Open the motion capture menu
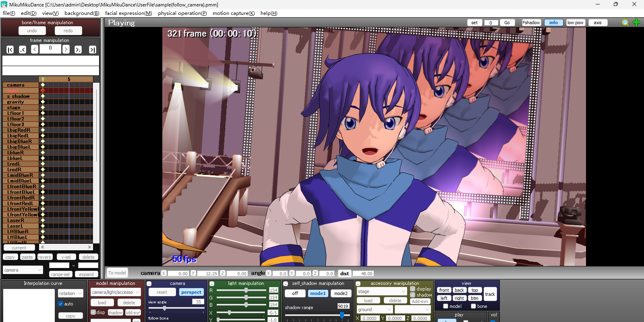The width and height of the screenshot is (644, 322). tap(234, 13)
